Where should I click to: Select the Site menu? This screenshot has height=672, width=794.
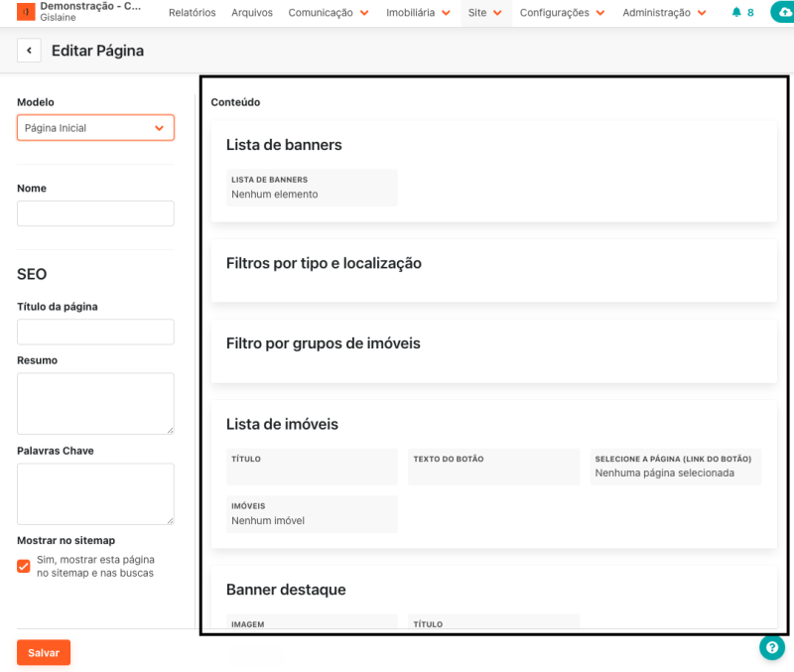484,13
